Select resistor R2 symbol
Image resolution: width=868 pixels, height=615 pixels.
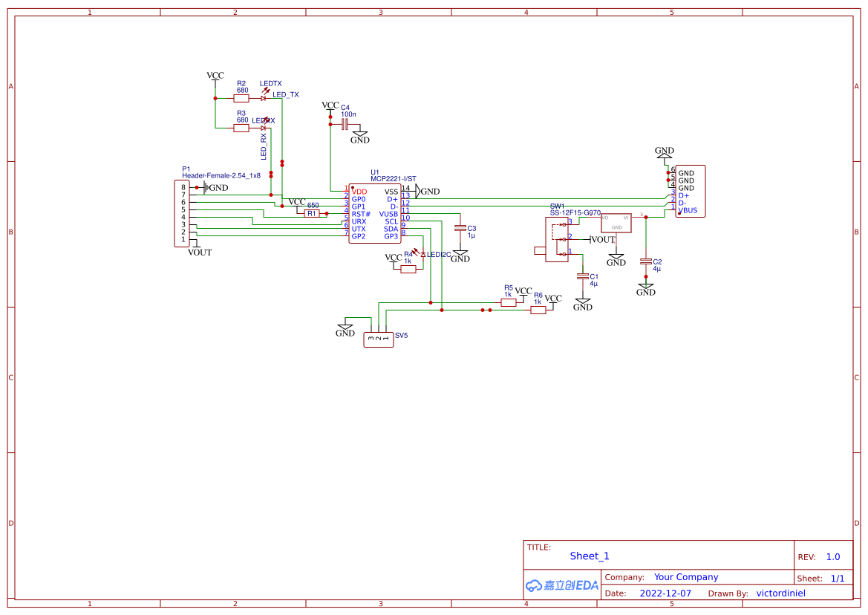pos(241,98)
